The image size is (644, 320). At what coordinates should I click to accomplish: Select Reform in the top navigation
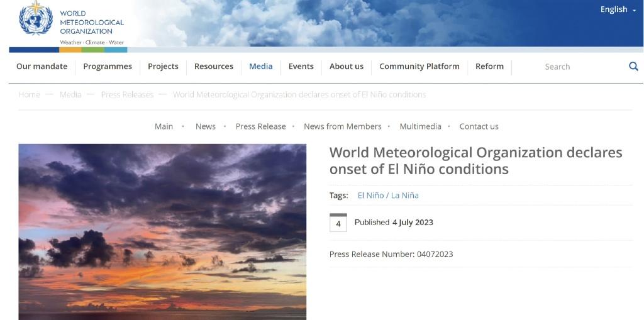click(489, 66)
